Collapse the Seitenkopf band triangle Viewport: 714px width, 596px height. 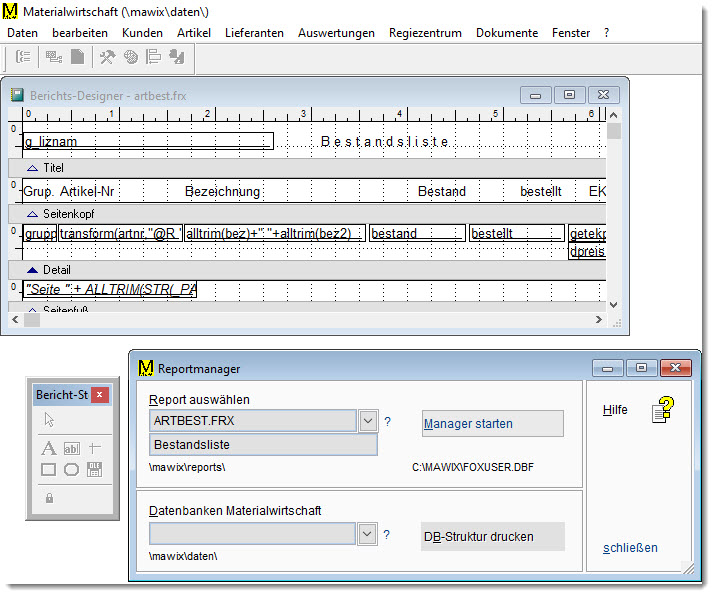[32, 214]
